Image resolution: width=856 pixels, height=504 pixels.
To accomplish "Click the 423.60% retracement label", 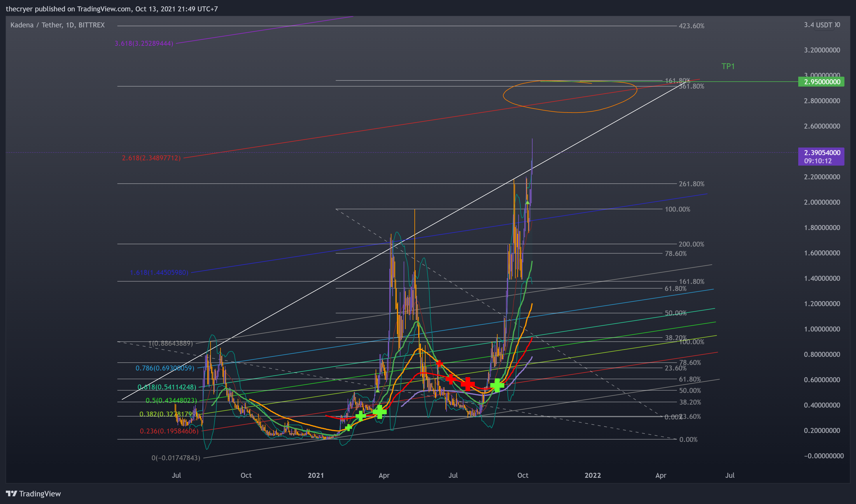I will click(x=692, y=26).
